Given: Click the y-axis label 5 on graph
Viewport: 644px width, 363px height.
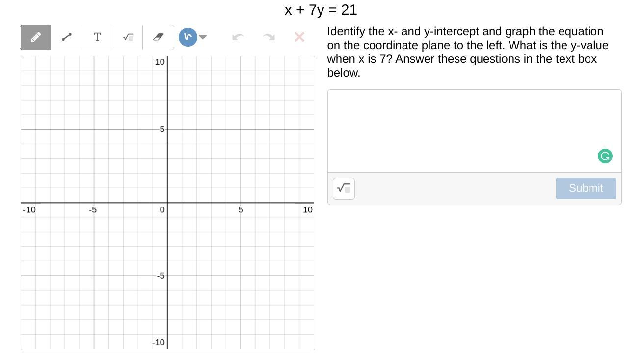Looking at the screenshot, I should coord(161,130).
